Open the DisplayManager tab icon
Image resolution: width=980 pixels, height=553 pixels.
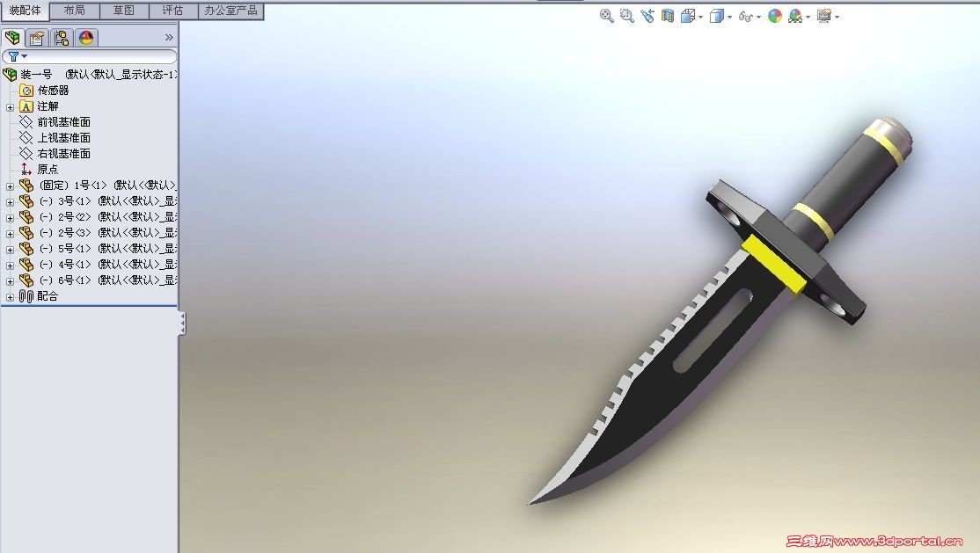(x=86, y=38)
